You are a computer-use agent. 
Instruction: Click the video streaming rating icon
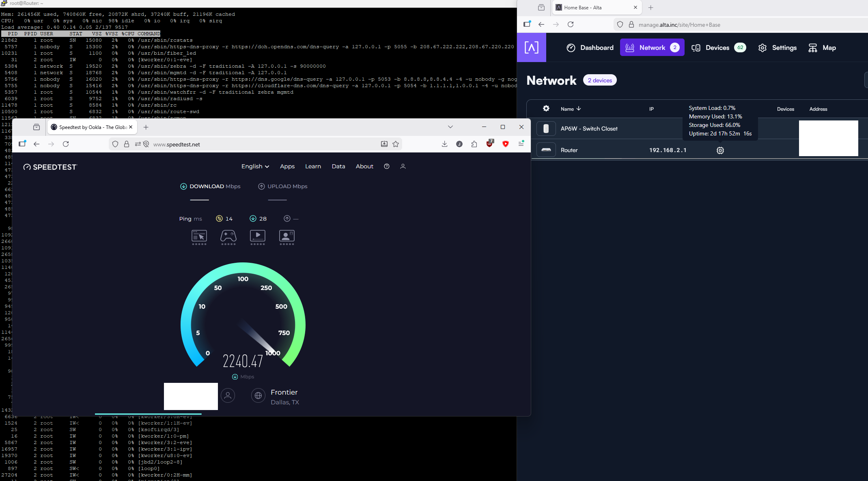point(258,236)
